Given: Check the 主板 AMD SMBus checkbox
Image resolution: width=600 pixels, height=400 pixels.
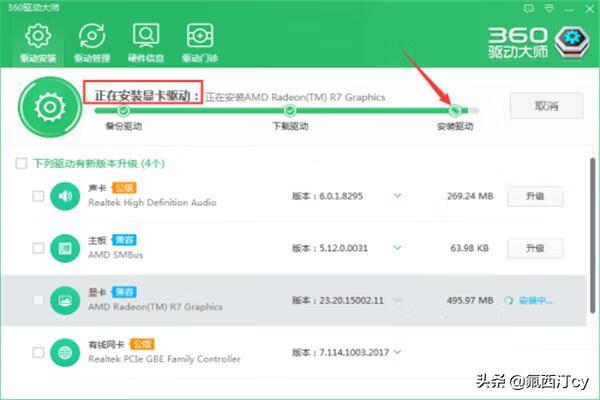Looking at the screenshot, I should (x=38, y=247).
